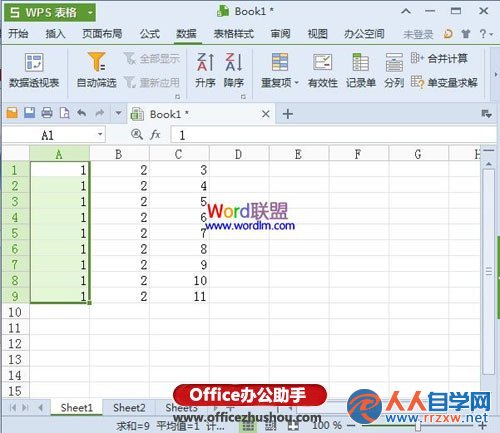
Task: Click the open folder icon in quick toolbar
Action: click(12, 113)
